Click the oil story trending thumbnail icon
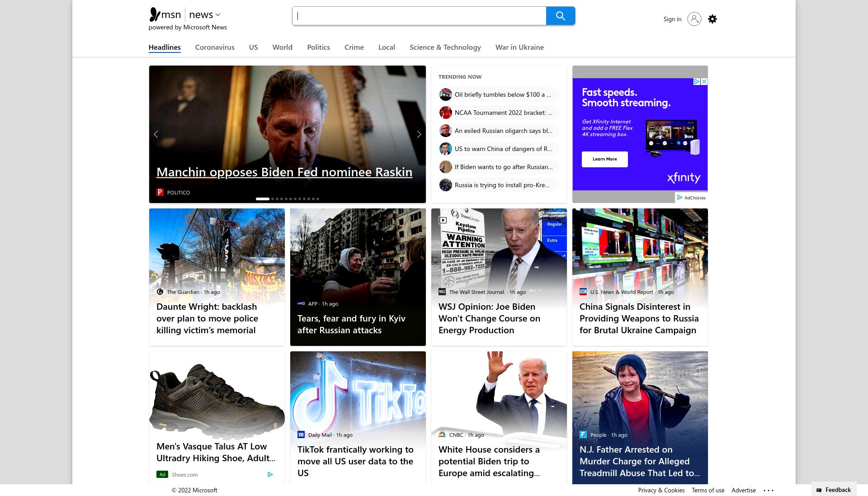The height and width of the screenshot is (496, 868). pyautogui.click(x=446, y=94)
